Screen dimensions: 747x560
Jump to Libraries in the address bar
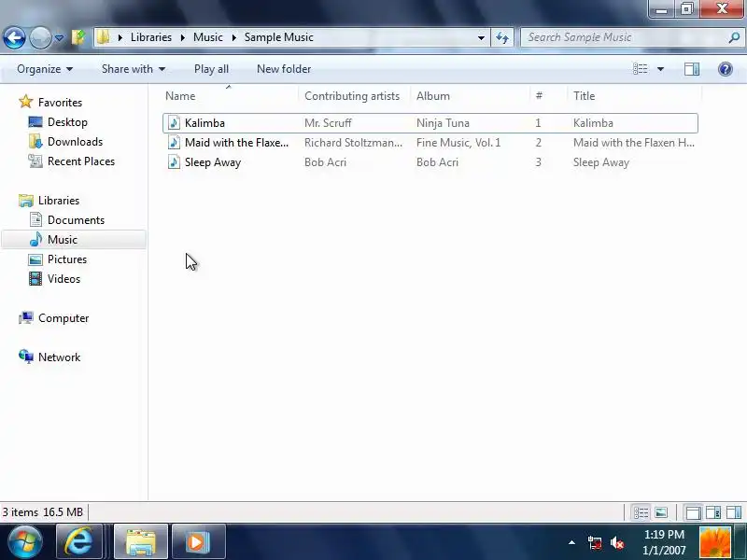point(151,37)
